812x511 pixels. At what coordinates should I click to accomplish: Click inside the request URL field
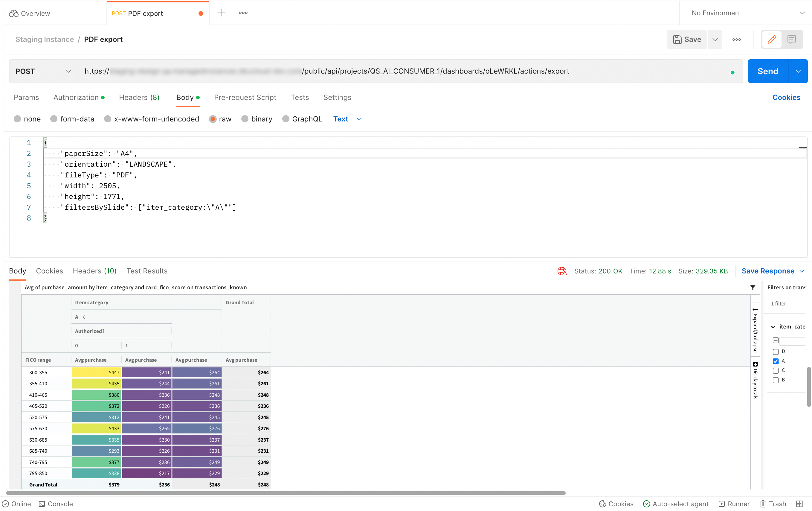click(405, 71)
